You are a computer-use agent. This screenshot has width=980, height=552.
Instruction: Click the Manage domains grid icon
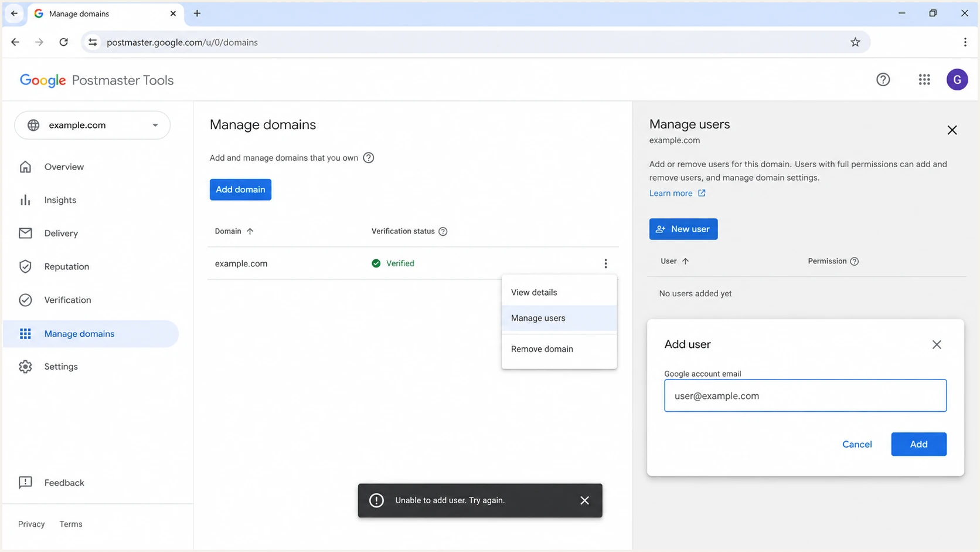25,334
